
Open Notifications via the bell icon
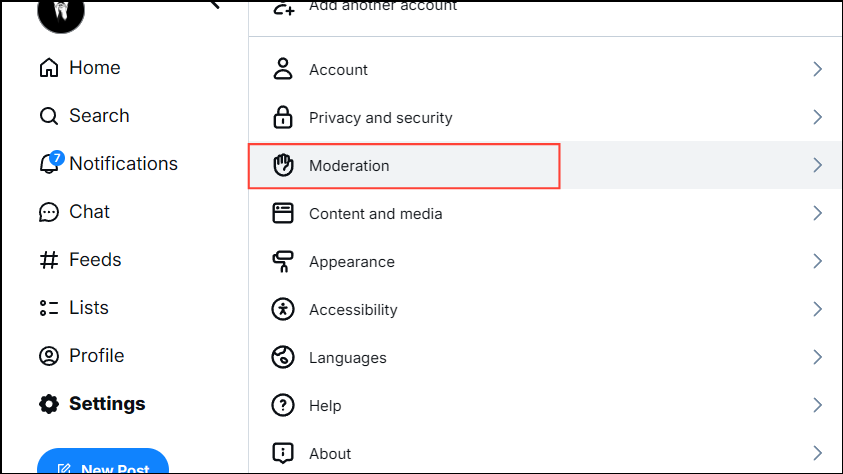point(49,164)
